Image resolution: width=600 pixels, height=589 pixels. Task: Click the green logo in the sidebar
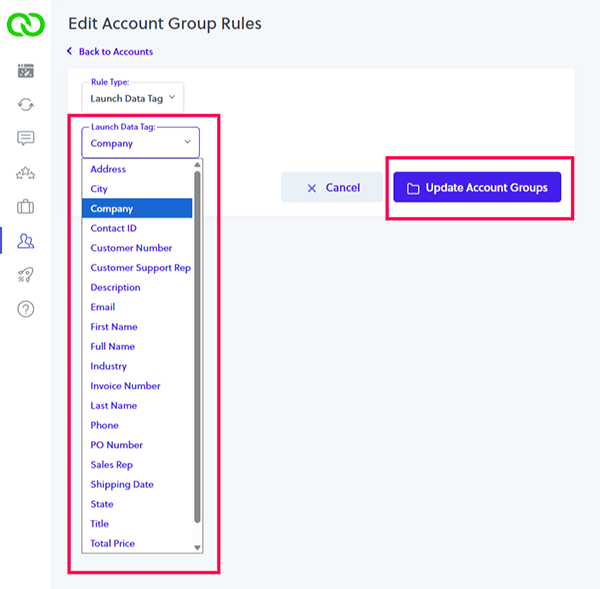[x=26, y=24]
